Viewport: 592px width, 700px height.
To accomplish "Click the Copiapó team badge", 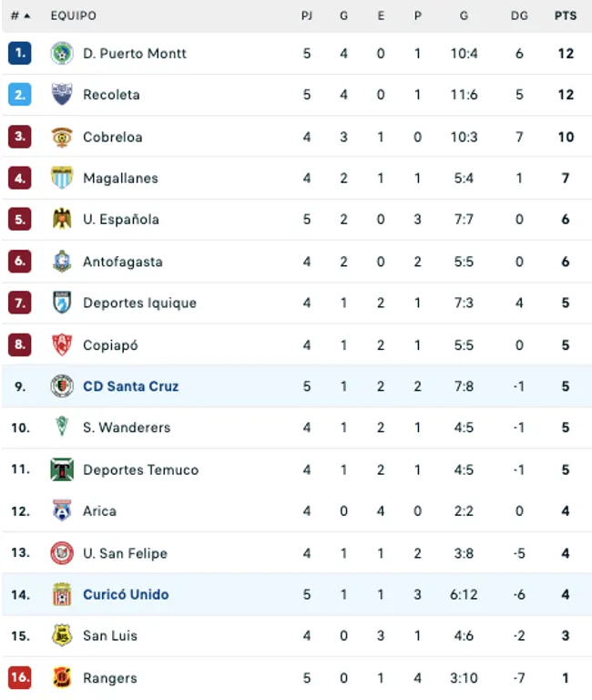I will pyautogui.click(x=62, y=345).
